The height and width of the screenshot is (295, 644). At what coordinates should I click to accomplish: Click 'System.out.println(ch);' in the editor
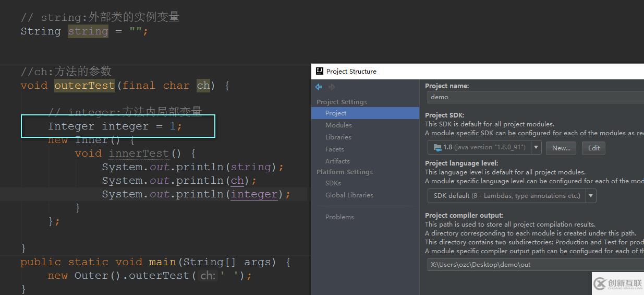point(179,181)
